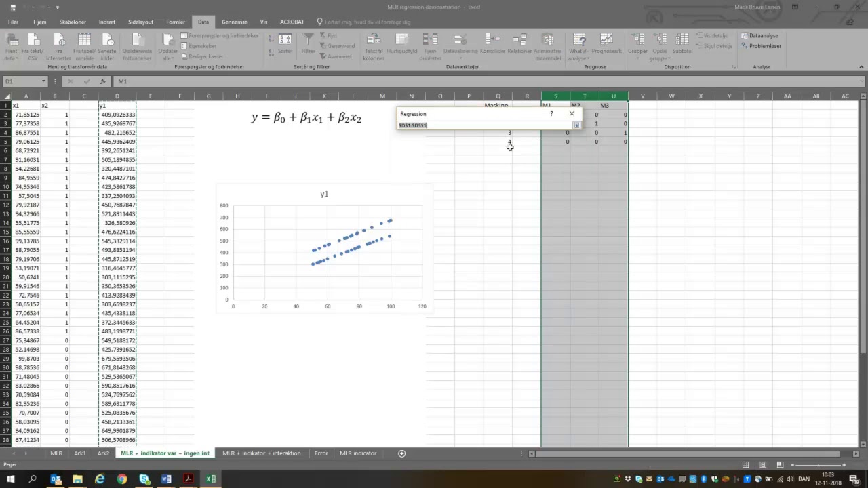Image resolution: width=868 pixels, height=488 pixels.
Task: Open the Filer menu
Action: coord(13,22)
